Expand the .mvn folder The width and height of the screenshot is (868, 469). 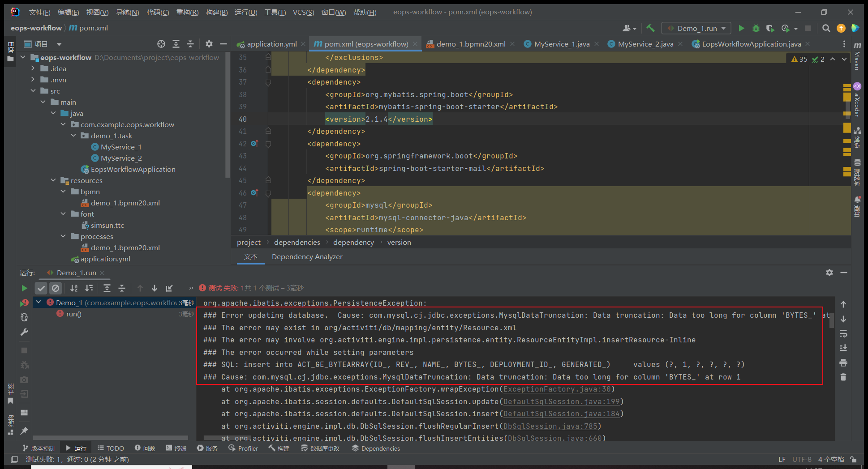pyautogui.click(x=33, y=80)
